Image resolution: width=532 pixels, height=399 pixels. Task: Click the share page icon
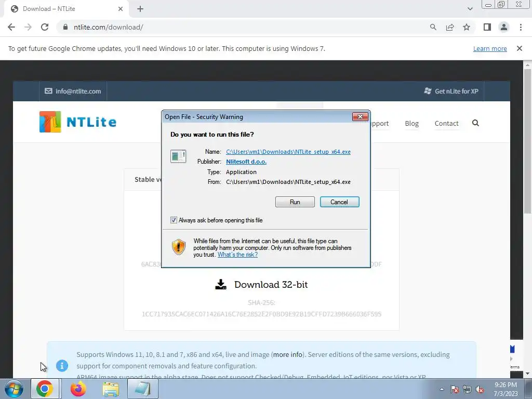pos(450,27)
